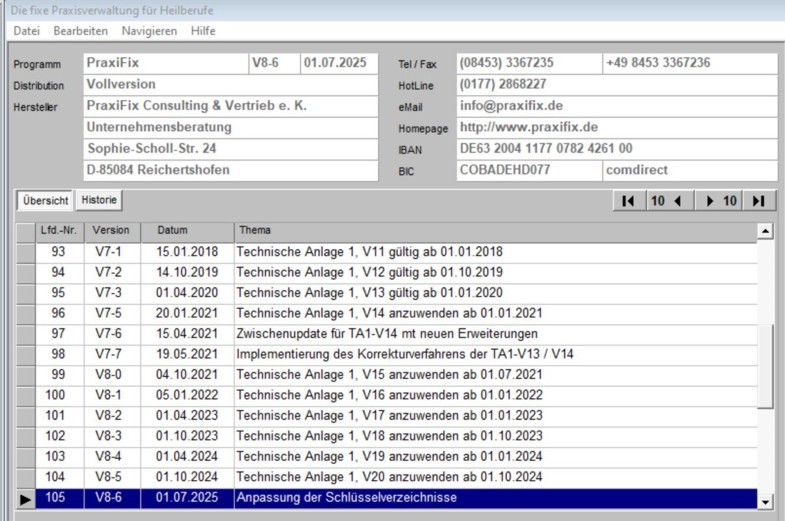The image size is (785, 521).
Task: Click the eMail field info@praxifix.de
Action: 616,106
